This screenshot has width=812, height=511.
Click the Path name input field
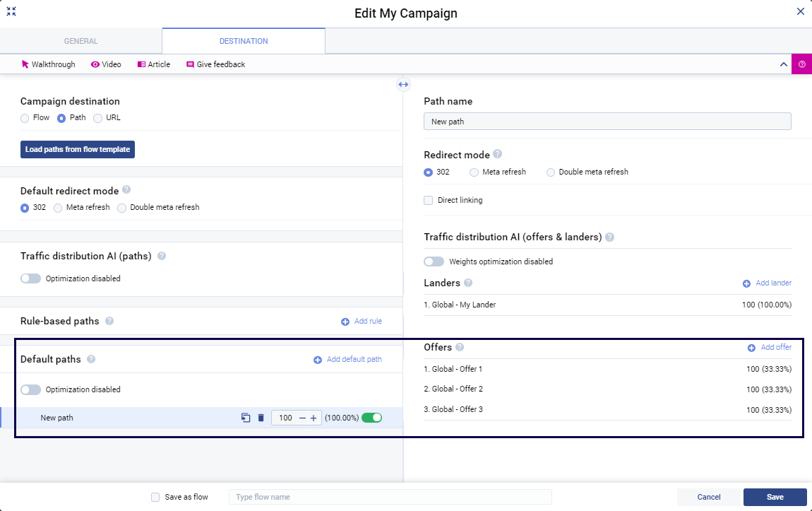click(607, 122)
